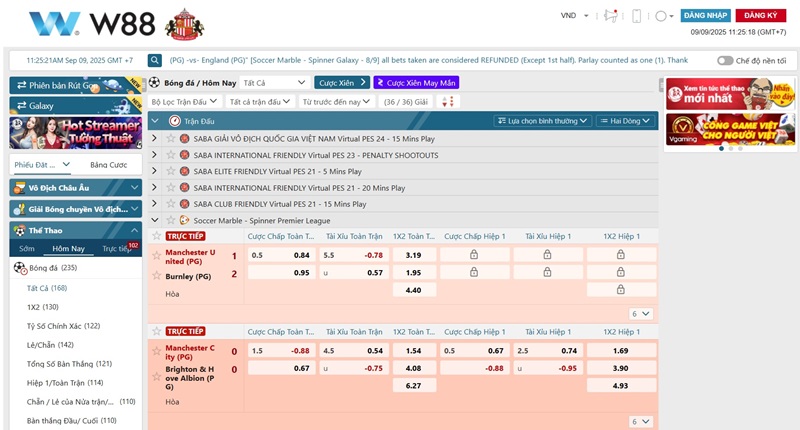Star the SABA INTERNATIONAL FRIENDLY PENALTY SHOOTOUTS league
This screenshot has width=800, height=430.
tap(170, 155)
